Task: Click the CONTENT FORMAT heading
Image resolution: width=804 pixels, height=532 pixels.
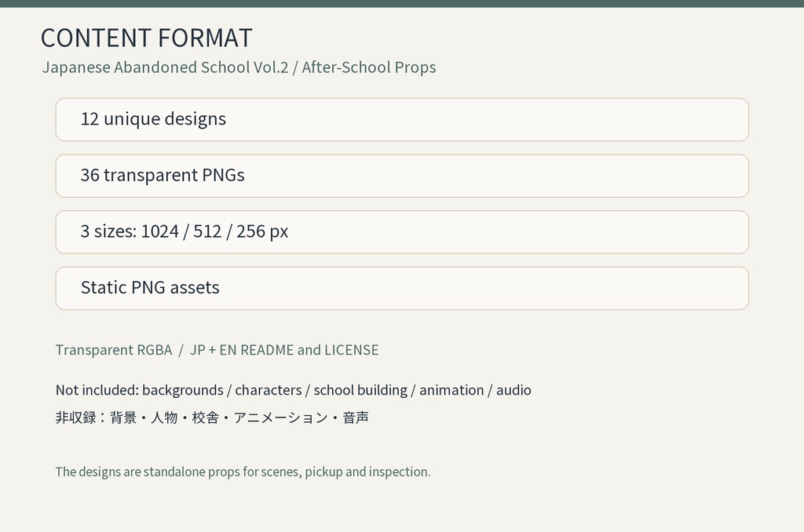Action: pyautogui.click(x=147, y=38)
